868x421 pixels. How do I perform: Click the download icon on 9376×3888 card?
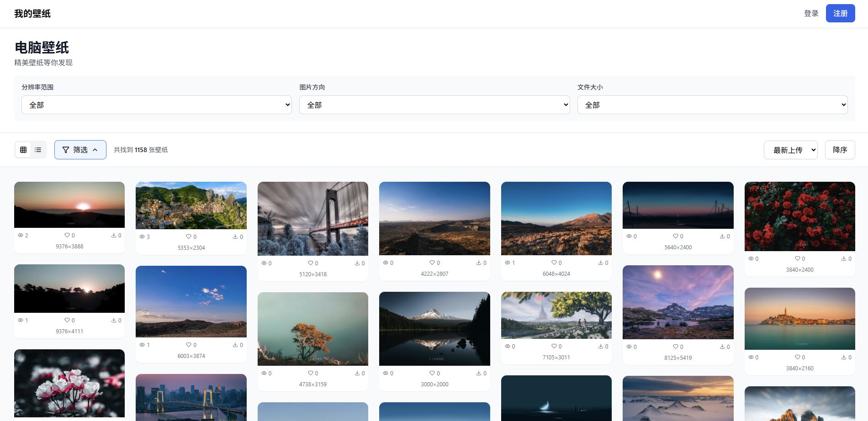pos(113,235)
